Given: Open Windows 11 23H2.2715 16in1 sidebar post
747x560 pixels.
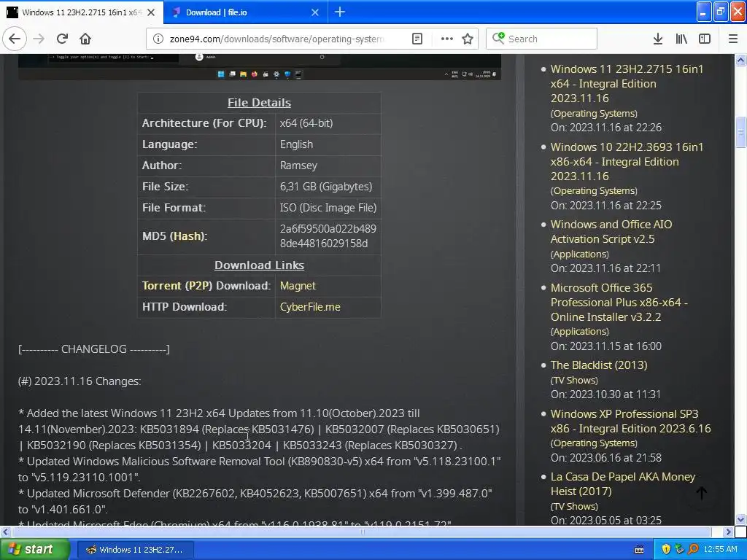Looking at the screenshot, I should point(627,83).
